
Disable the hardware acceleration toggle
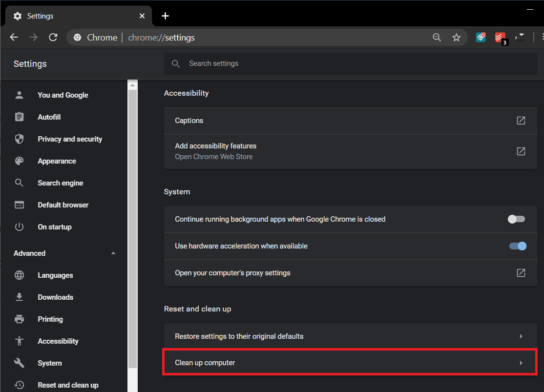pyautogui.click(x=518, y=246)
